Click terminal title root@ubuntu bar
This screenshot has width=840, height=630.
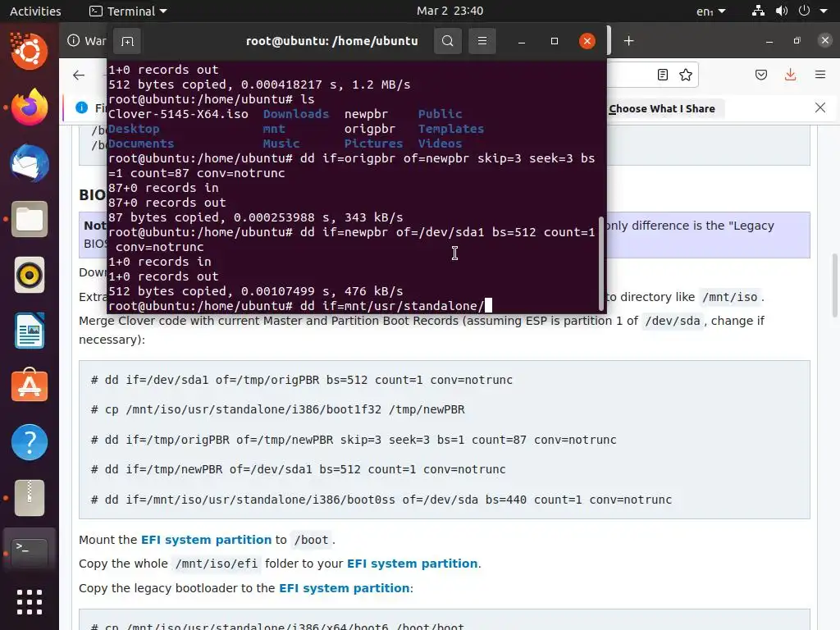pos(331,41)
